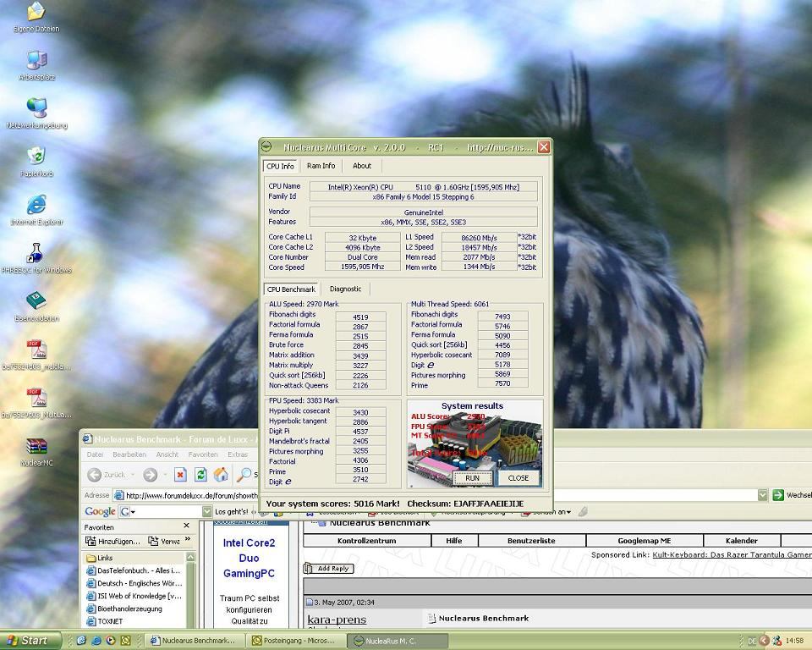Viewport: 812px width, 650px height.
Task: Open the Google G search options dropdown
Action: 126,511
